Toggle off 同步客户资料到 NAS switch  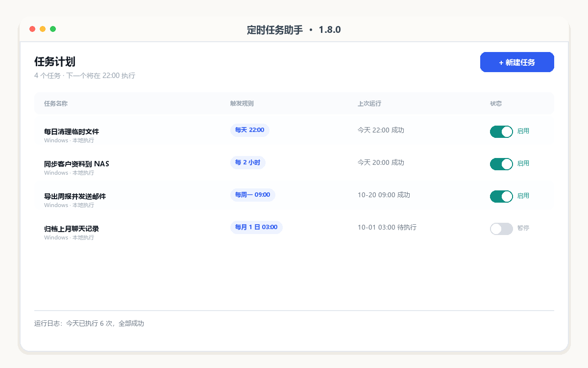point(501,164)
